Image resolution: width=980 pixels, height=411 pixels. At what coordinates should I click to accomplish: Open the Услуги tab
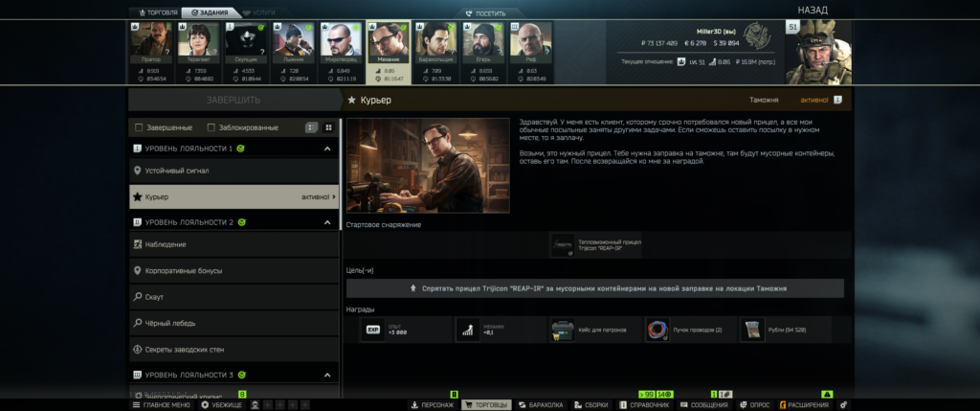click(x=259, y=12)
